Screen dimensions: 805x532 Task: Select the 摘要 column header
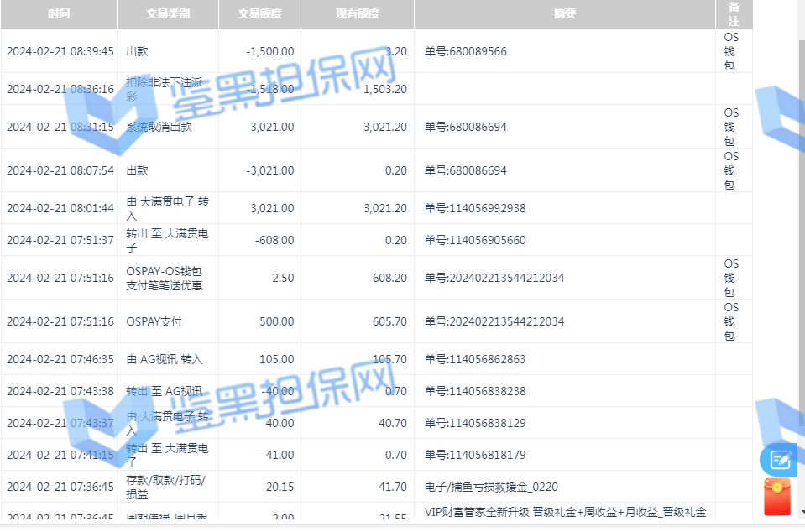(x=564, y=14)
